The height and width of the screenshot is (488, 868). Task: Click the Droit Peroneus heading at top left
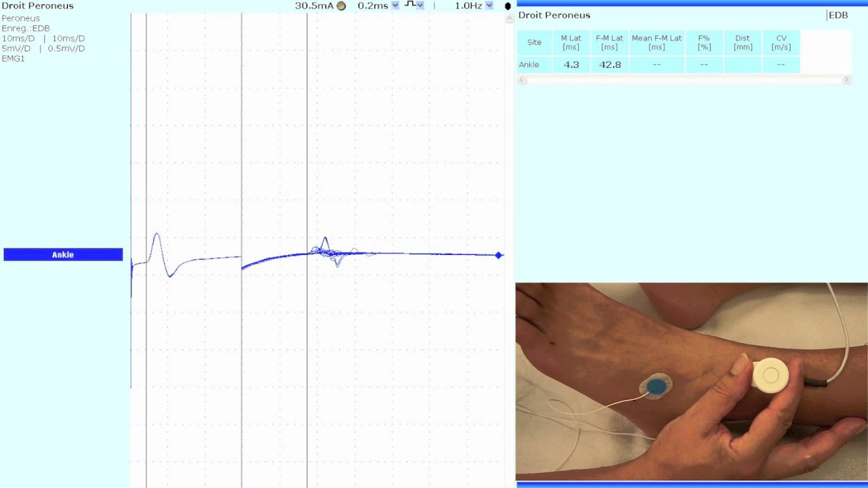click(x=37, y=5)
